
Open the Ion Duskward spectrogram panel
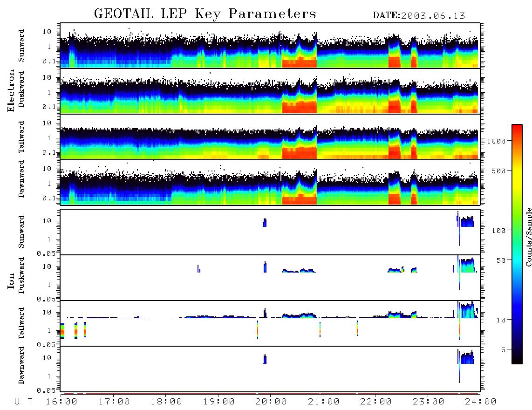pos(270,278)
